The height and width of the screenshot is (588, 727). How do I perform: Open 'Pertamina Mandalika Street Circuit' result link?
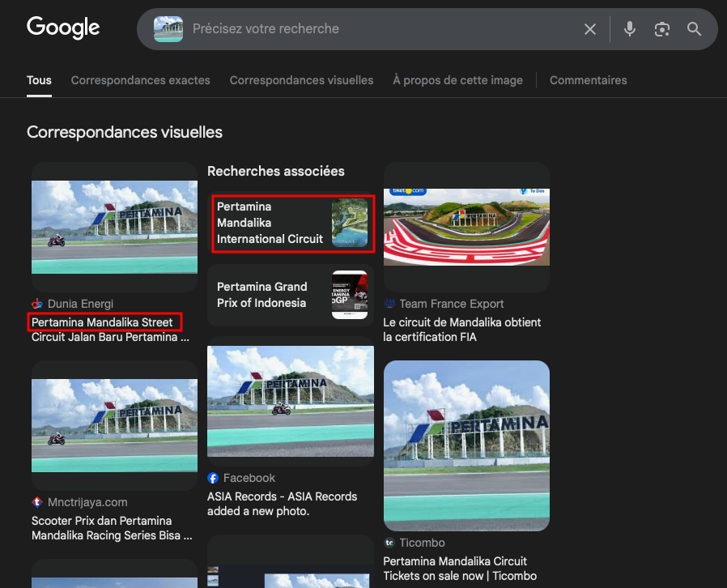(110, 330)
